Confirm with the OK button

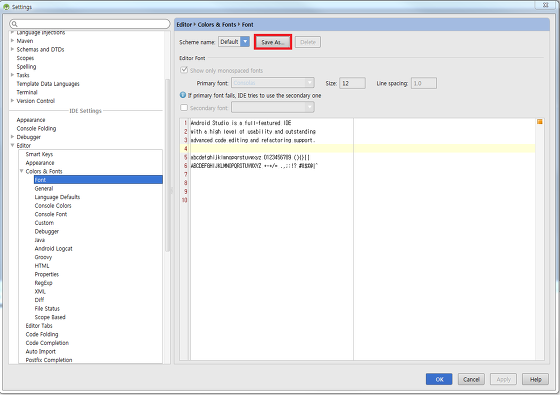pyautogui.click(x=439, y=379)
